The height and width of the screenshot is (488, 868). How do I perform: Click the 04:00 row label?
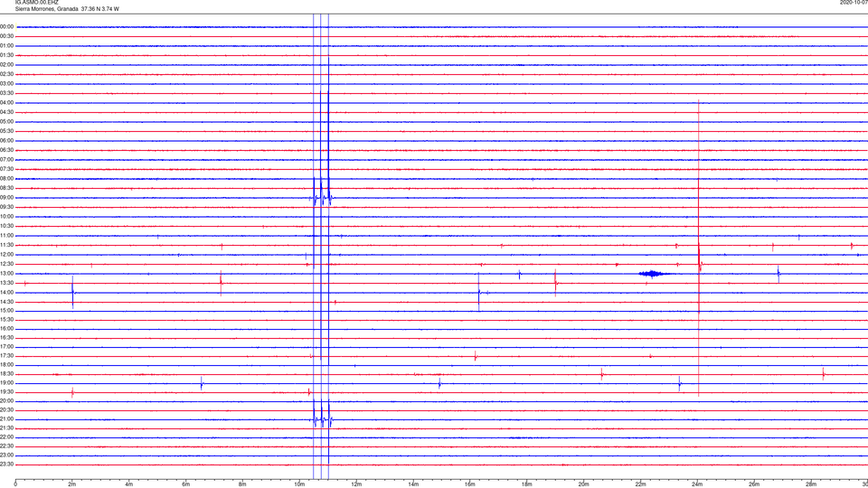(x=6, y=102)
